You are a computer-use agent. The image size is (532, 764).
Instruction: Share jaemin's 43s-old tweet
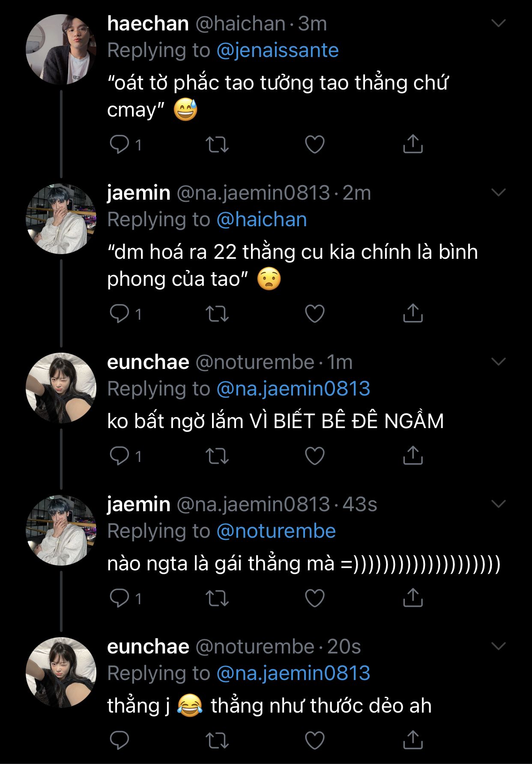point(413,598)
